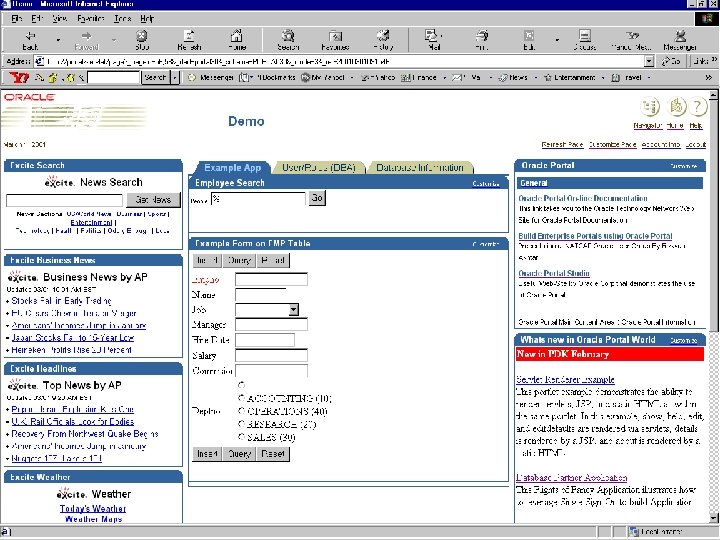Open Finance in the Yahoo toolbar
Image resolution: width=720 pixels, height=540 pixels.
pos(419,77)
